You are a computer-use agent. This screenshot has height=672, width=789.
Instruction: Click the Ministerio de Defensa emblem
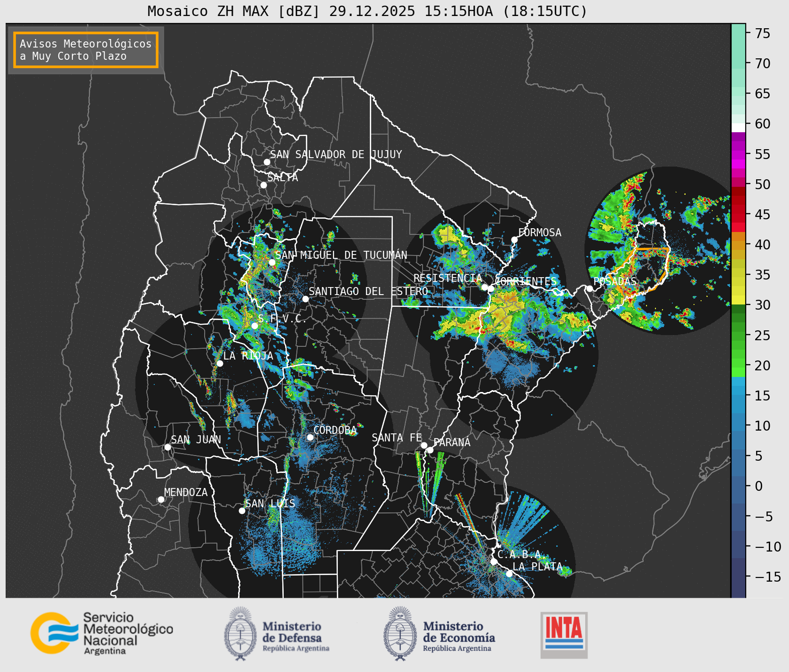tap(240, 633)
